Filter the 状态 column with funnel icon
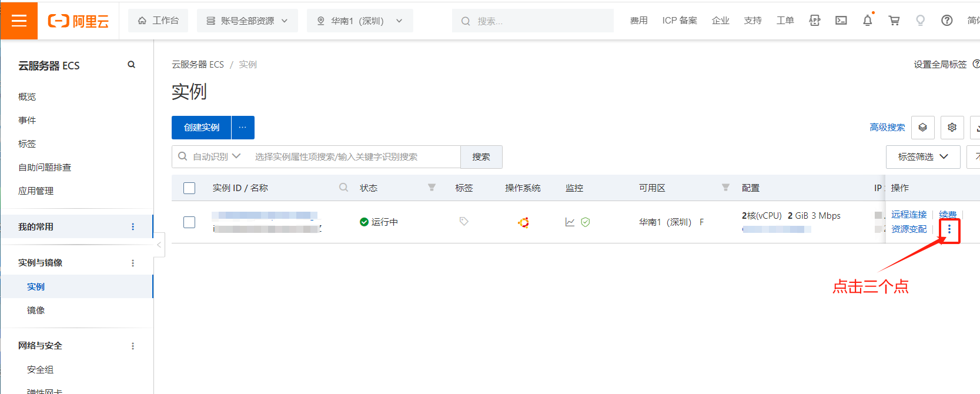Image resolution: width=980 pixels, height=394 pixels. pos(432,188)
